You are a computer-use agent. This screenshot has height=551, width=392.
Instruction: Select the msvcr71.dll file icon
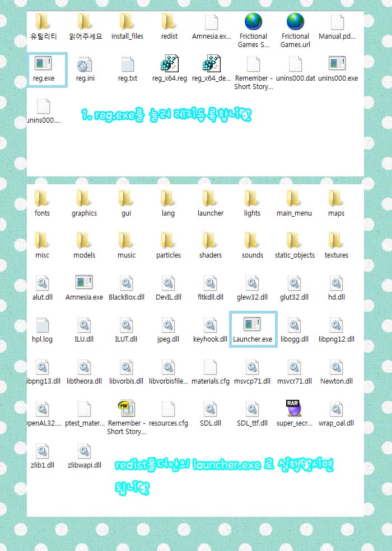pos(294,367)
